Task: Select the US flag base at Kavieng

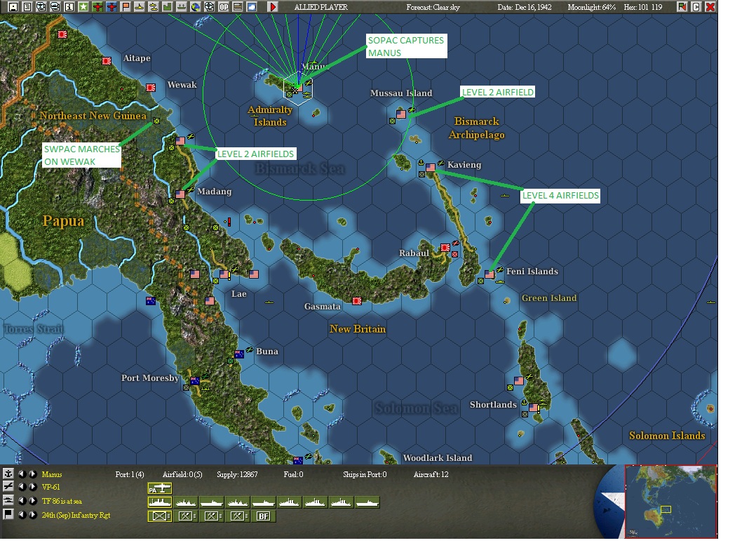Action: coord(431,168)
